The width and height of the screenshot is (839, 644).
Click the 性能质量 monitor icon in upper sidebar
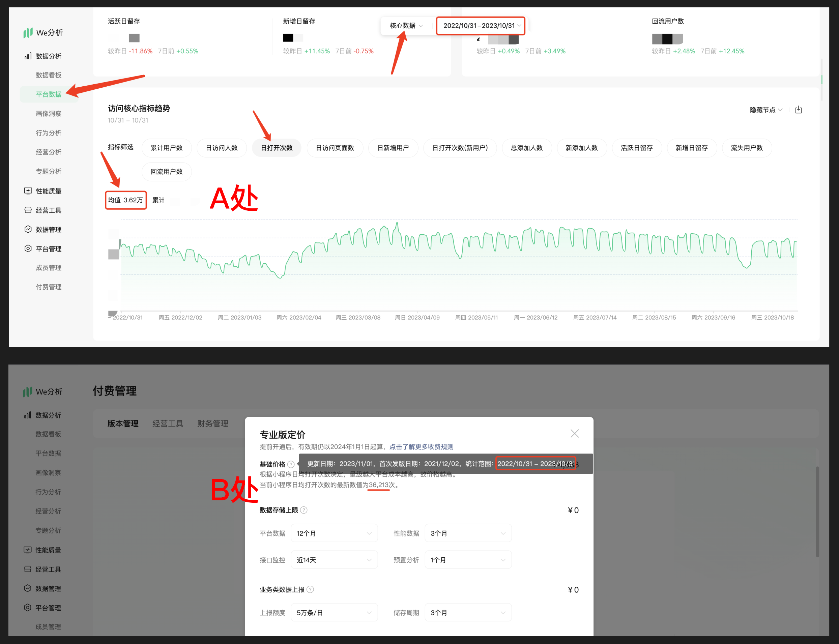[x=28, y=191]
